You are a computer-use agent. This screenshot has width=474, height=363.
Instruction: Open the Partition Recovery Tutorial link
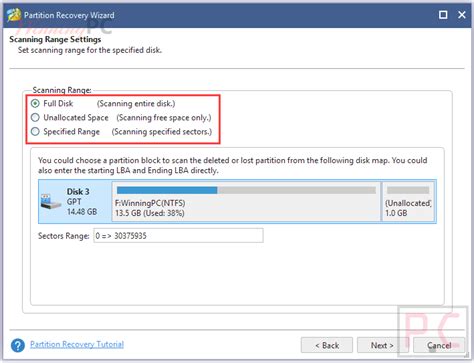pos(77,344)
